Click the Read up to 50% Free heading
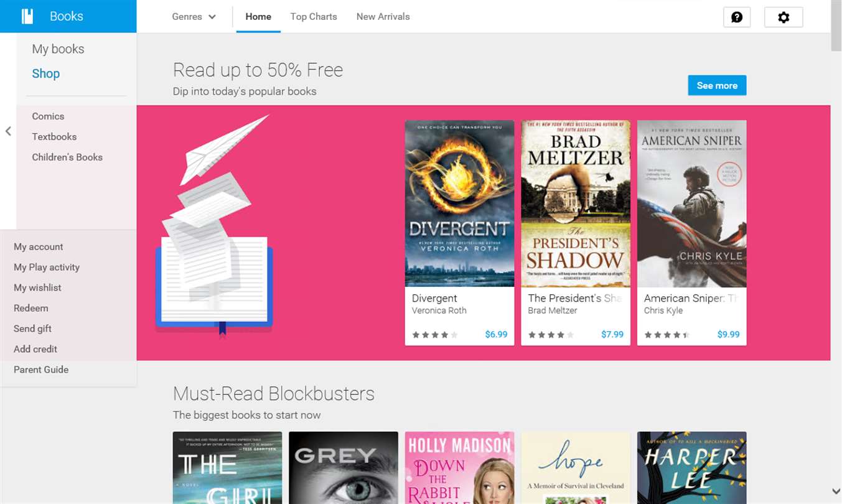The height and width of the screenshot is (504, 842). 258,70
